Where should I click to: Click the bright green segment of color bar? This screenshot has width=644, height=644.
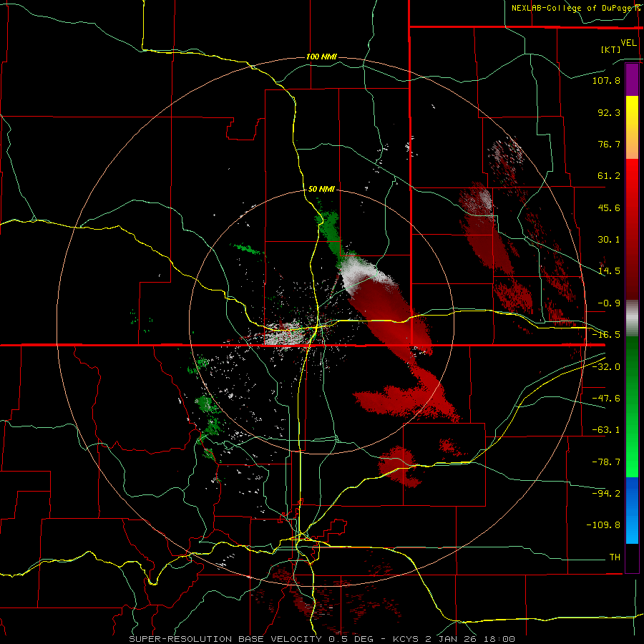click(x=632, y=406)
